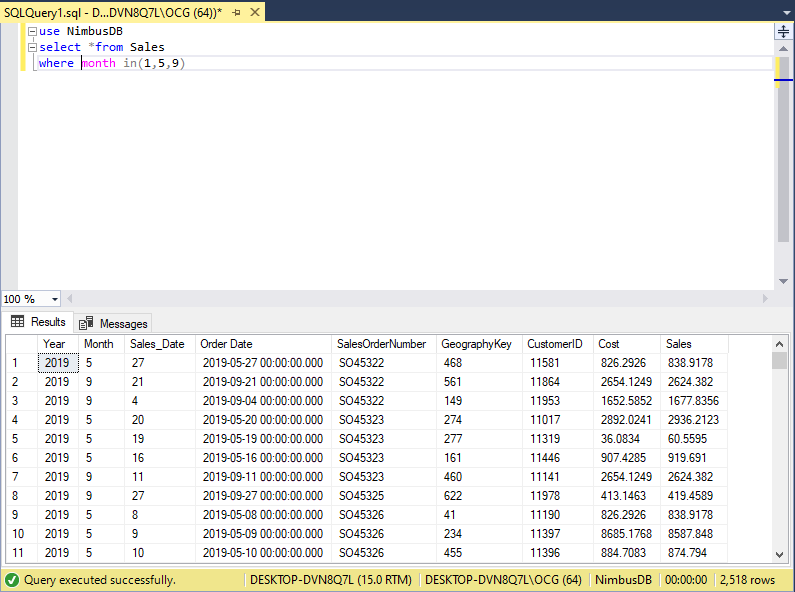The width and height of the screenshot is (795, 592).
Task: Select Sales cell 60.5595
Action: coord(694,439)
